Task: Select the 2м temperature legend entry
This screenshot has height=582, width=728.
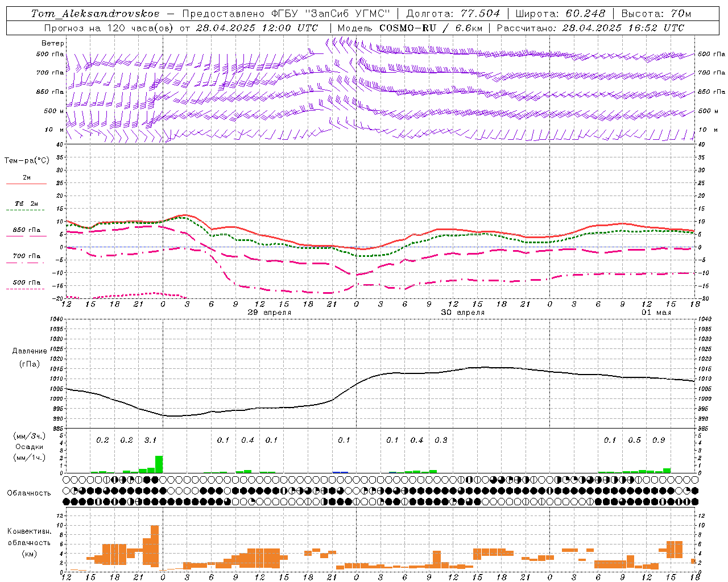Action: [x=27, y=178]
